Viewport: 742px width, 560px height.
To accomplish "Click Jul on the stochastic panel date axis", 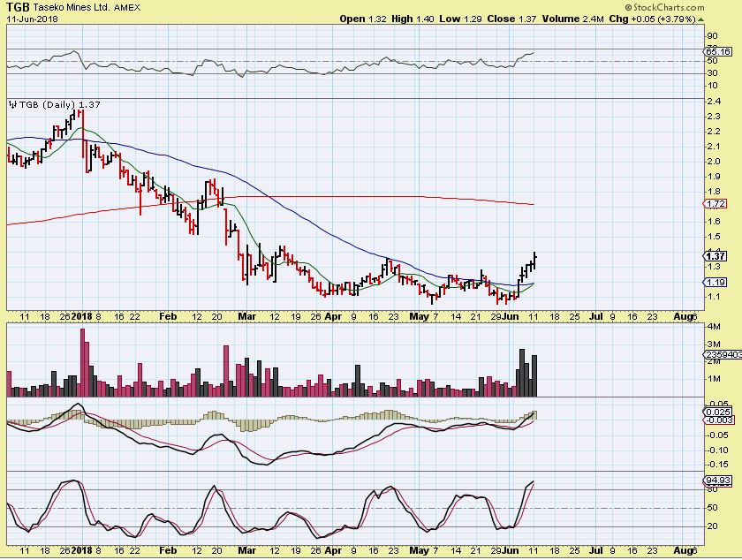I will pos(595,550).
